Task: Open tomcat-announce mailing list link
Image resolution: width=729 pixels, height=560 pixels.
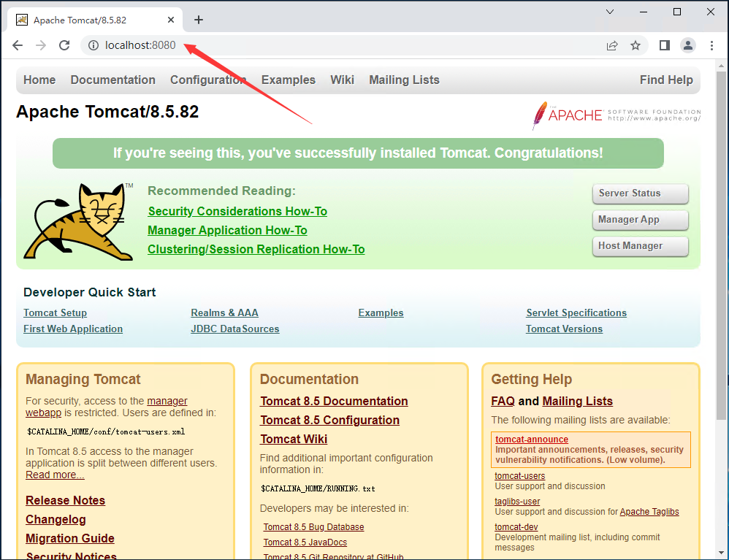Action: click(532, 440)
